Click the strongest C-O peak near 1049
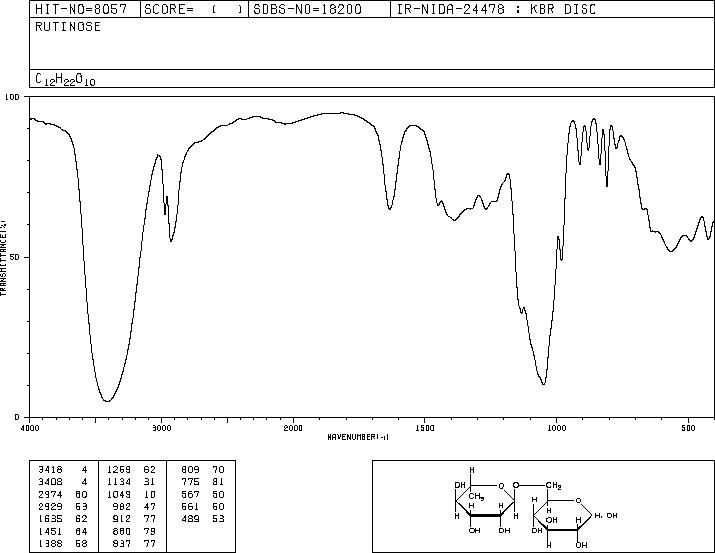The height and width of the screenshot is (553, 715). point(544,384)
